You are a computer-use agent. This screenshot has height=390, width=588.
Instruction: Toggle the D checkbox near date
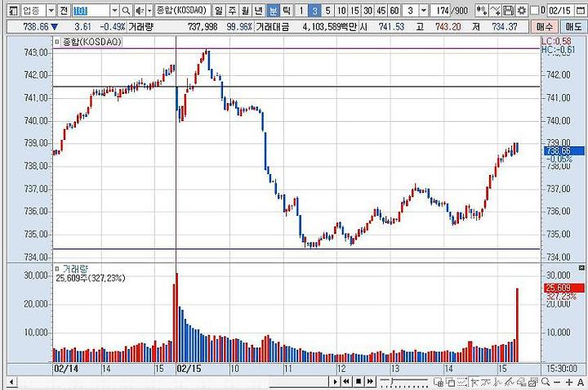534,11
